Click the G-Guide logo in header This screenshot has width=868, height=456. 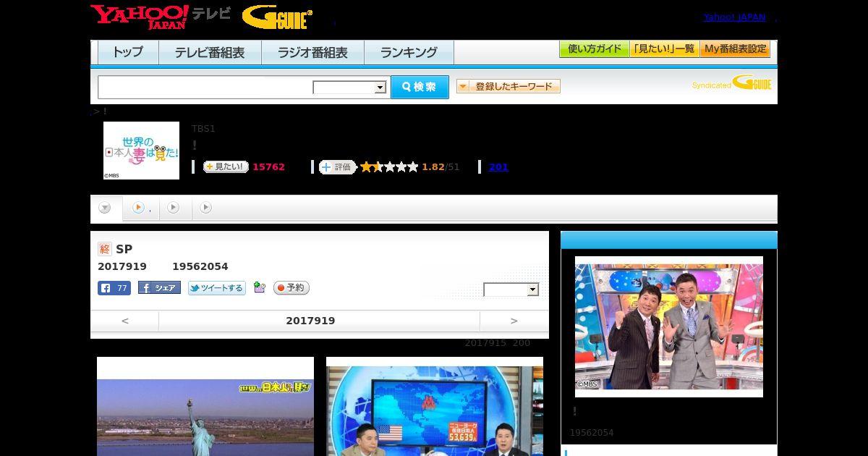[x=277, y=17]
